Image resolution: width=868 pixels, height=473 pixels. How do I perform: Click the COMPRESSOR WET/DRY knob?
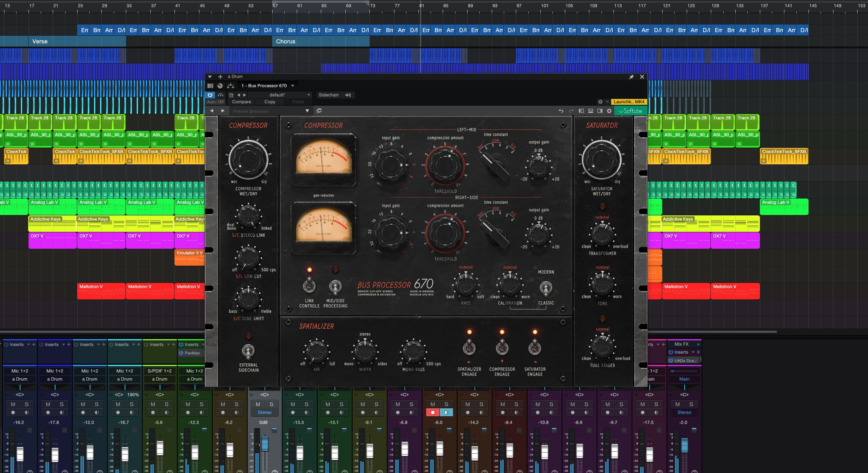(x=248, y=159)
